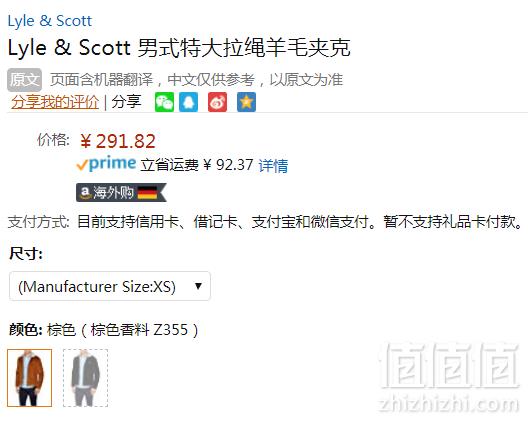Share via the WeChat icon
This screenshot has height=421, width=528.
pos(164,102)
